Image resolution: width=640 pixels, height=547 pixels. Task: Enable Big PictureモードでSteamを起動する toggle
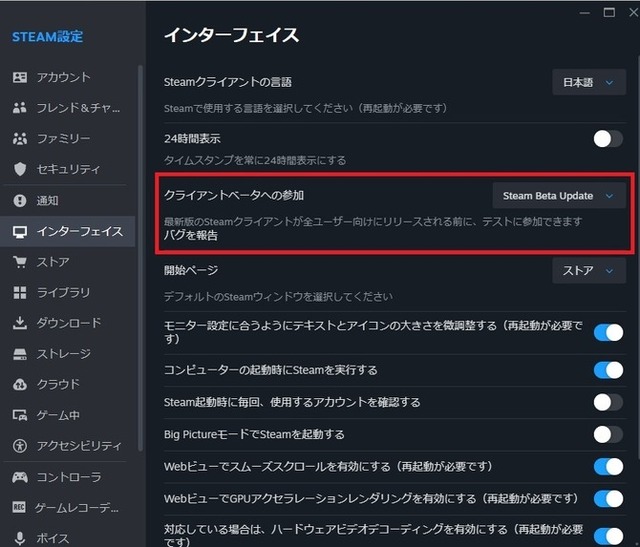pyautogui.click(x=607, y=434)
